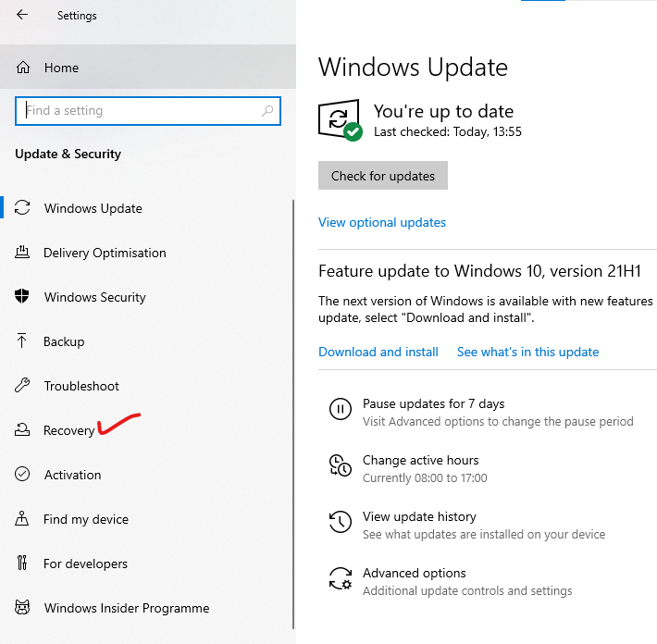Click the Last checked: Today, 13:55 text
657x644 pixels.
[448, 132]
